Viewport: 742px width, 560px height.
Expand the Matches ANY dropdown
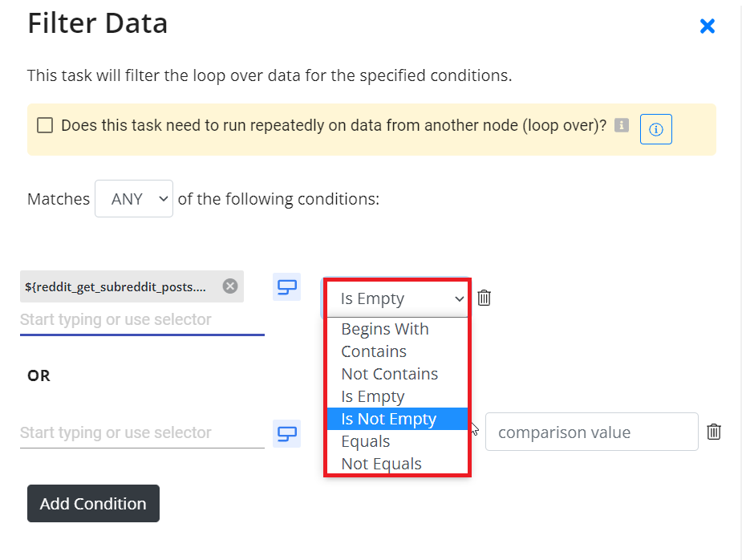tap(134, 199)
